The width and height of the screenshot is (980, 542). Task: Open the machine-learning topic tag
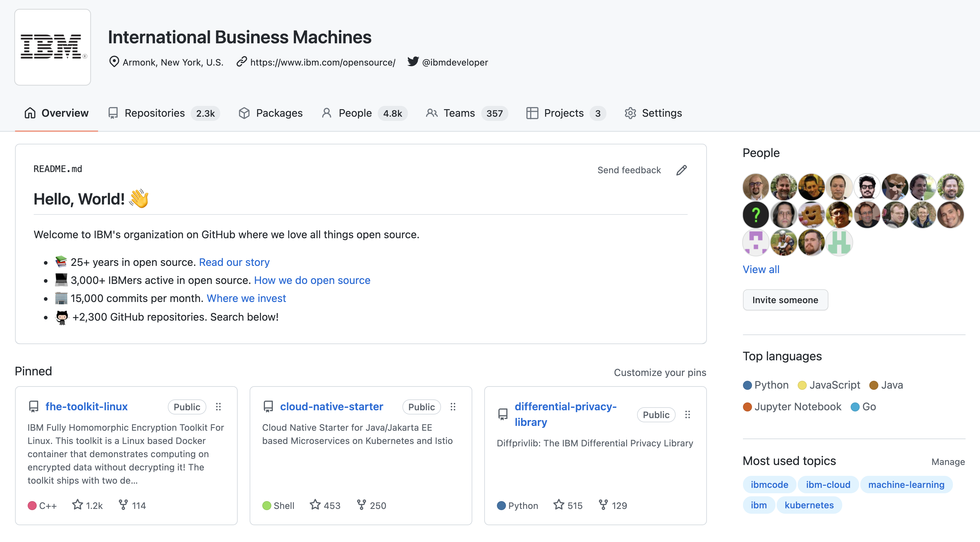tap(906, 485)
